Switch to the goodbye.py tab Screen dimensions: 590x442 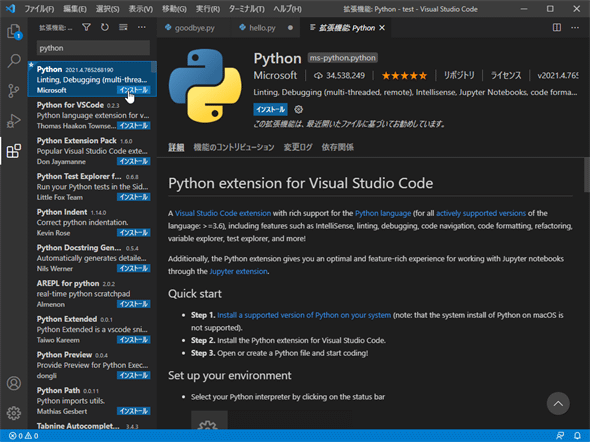coord(194,28)
